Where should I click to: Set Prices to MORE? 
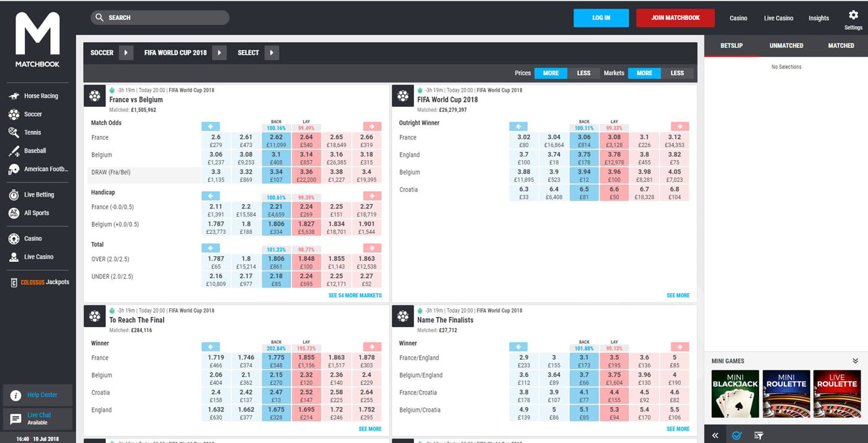point(551,73)
